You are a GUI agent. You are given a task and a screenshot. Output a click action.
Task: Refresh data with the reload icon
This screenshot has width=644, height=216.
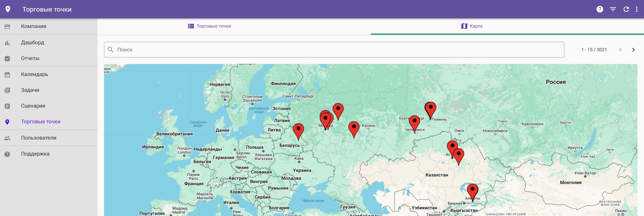click(x=626, y=9)
